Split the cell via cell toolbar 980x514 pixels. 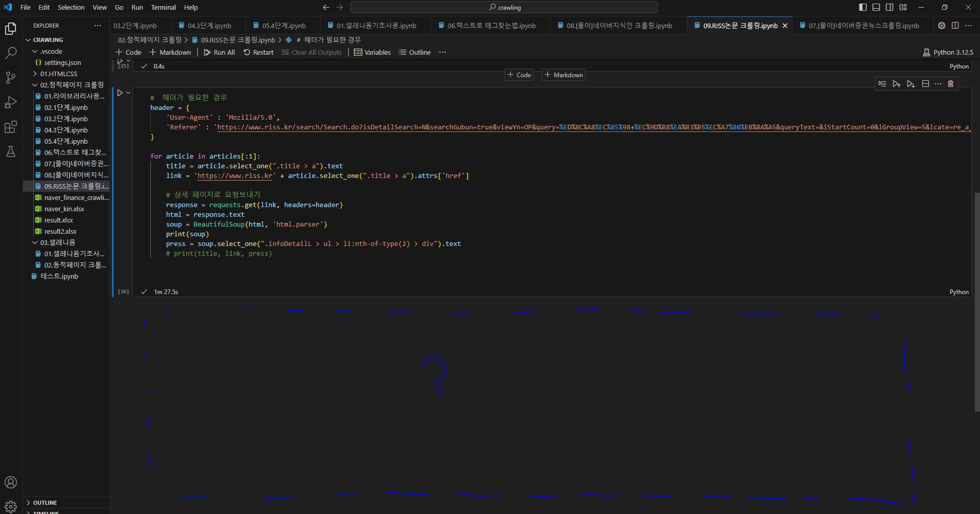[x=925, y=84]
